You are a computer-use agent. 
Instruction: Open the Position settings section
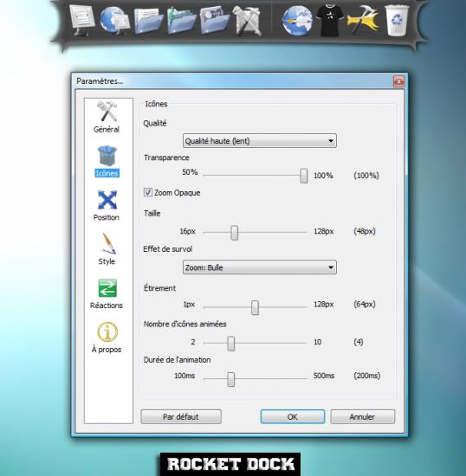tap(107, 205)
